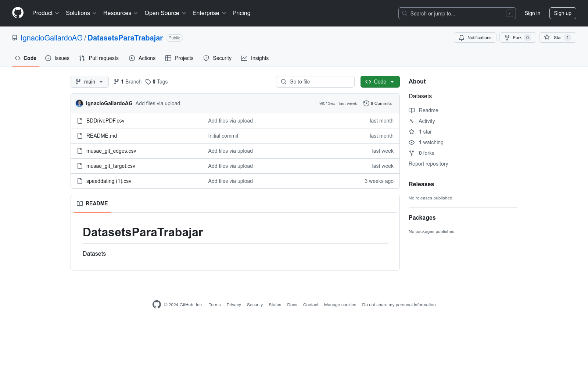Screen dimensions: 588x368
Task: View the 6 Commits history
Action: [377, 103]
